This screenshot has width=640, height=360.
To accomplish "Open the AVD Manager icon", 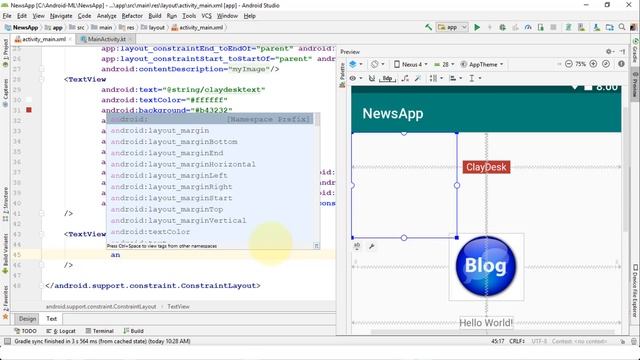I will tap(581, 27).
